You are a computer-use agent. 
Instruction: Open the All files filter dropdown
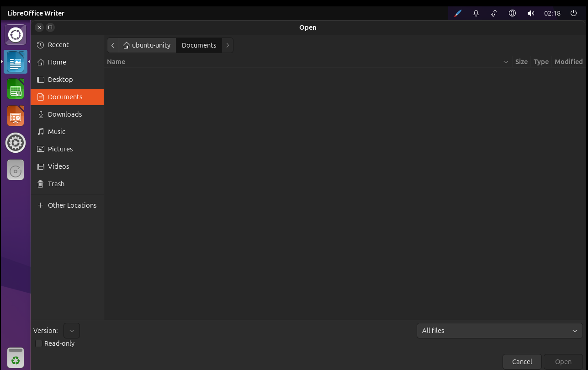point(499,331)
